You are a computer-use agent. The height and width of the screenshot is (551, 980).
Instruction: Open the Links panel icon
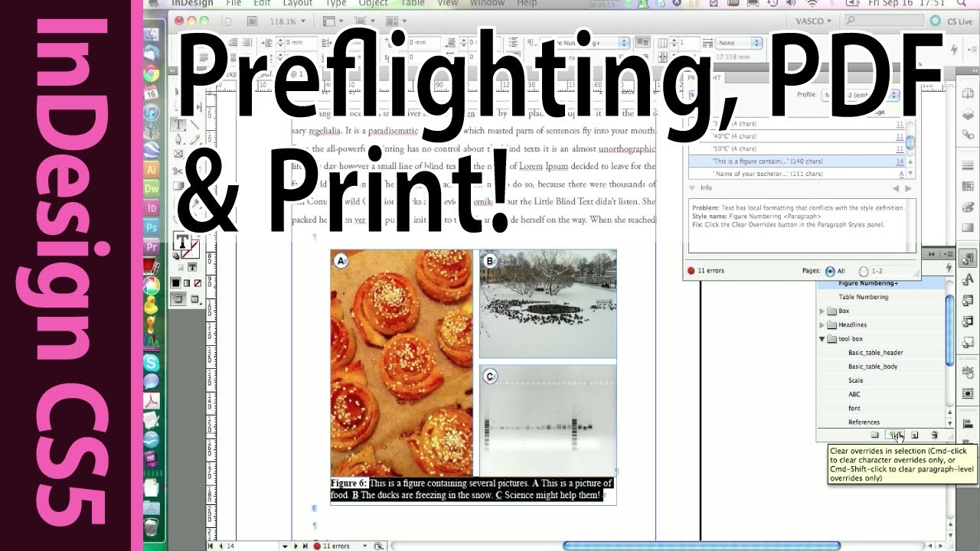tap(966, 134)
